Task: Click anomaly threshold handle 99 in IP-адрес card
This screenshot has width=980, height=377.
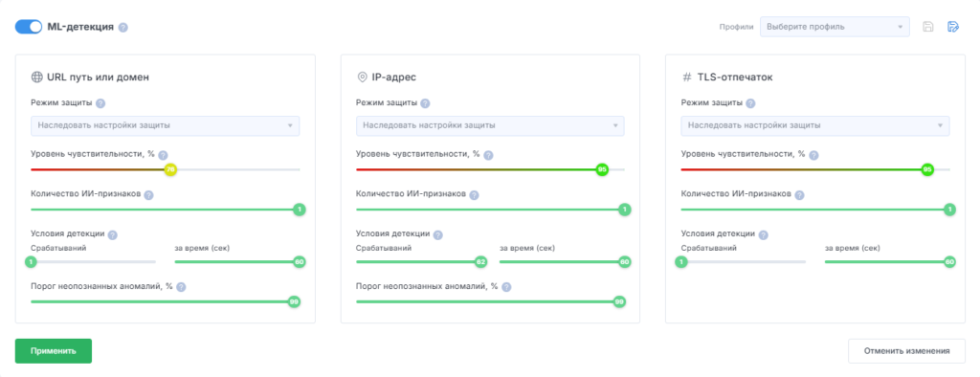Action: 619,302
